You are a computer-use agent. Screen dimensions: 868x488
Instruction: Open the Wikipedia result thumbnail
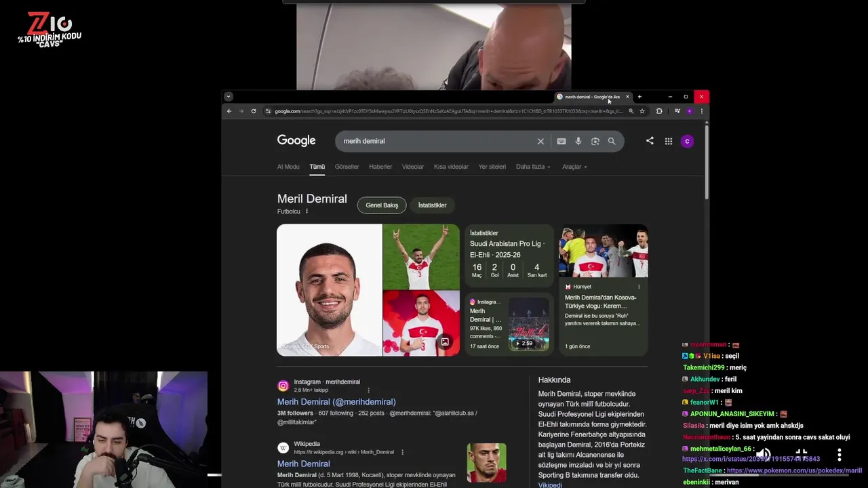(x=486, y=463)
